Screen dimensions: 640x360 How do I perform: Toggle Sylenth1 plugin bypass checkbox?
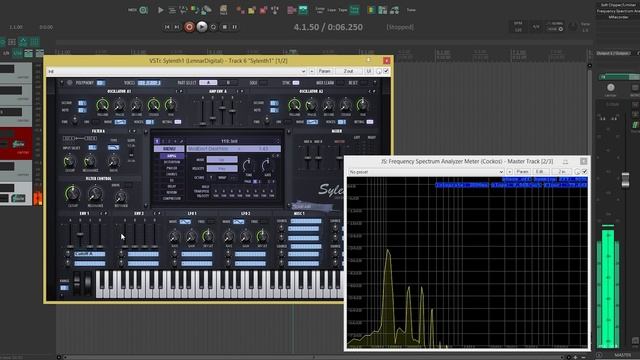tap(386, 71)
